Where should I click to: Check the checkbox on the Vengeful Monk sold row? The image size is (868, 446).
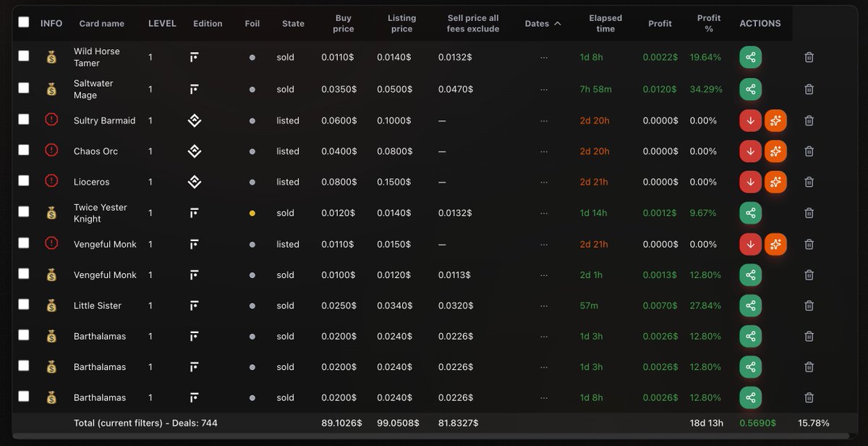coord(23,274)
